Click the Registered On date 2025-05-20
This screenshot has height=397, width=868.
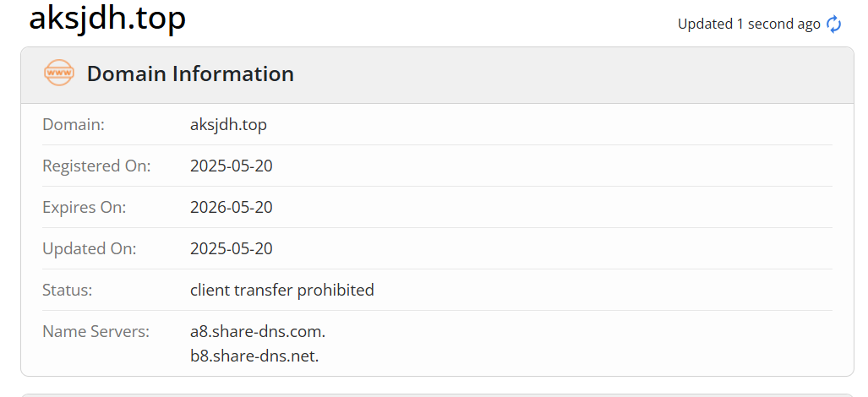point(232,166)
